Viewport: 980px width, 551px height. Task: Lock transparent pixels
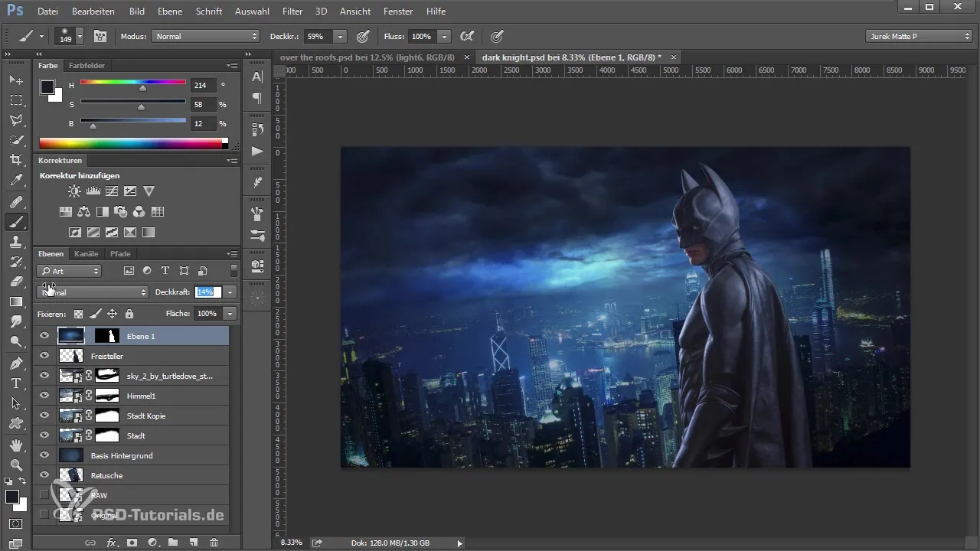coord(78,314)
